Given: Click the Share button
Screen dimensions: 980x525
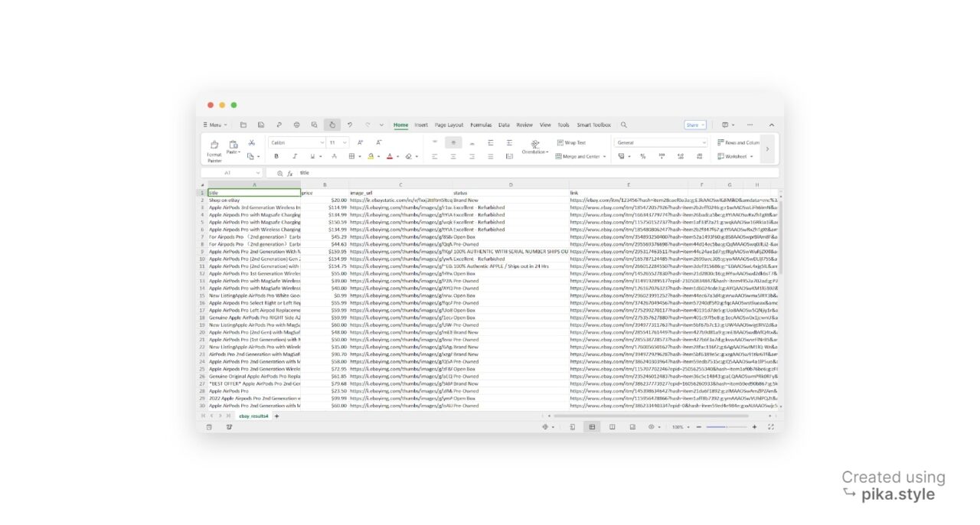Looking at the screenshot, I should point(694,125).
